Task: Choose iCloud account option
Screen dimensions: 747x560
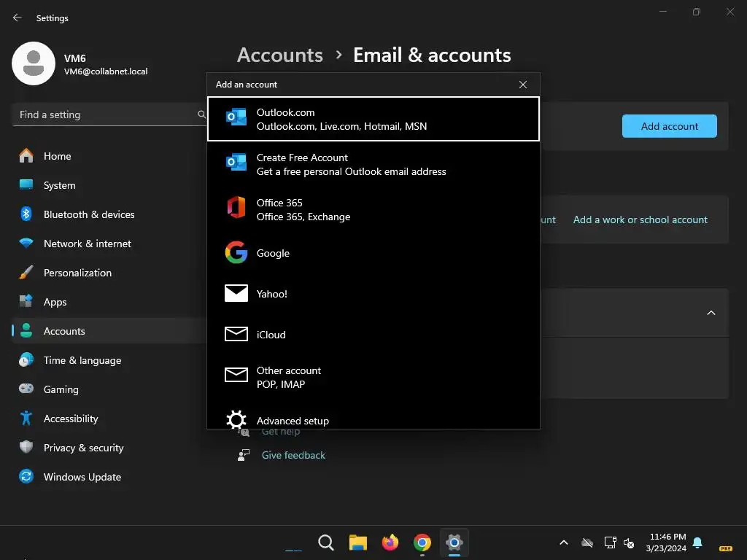Action: (x=373, y=334)
